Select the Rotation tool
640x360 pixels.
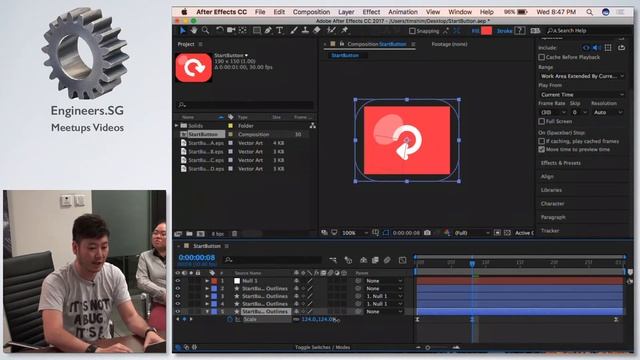[220, 31]
